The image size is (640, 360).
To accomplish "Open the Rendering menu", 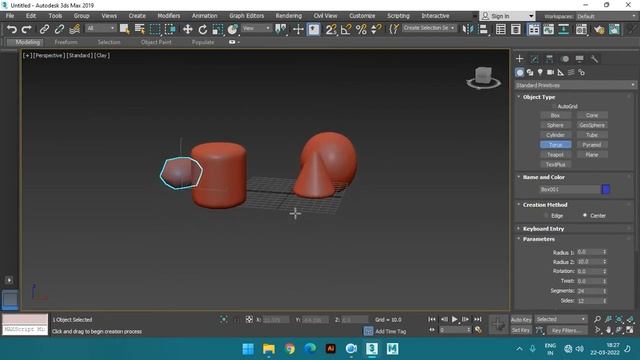I will coord(289,16).
